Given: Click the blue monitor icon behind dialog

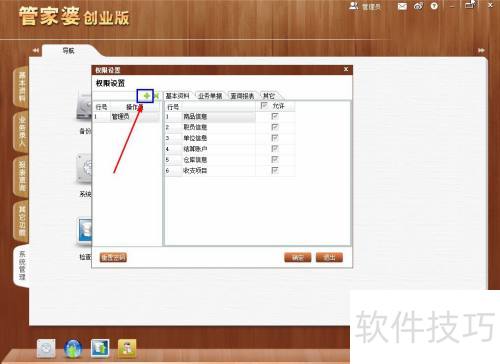Looking at the screenshot, I should 84,231.
